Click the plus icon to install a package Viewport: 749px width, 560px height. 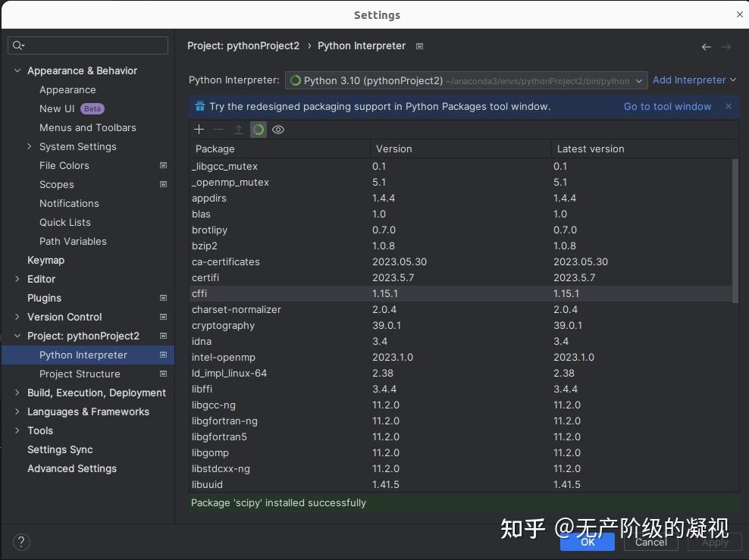pos(199,130)
